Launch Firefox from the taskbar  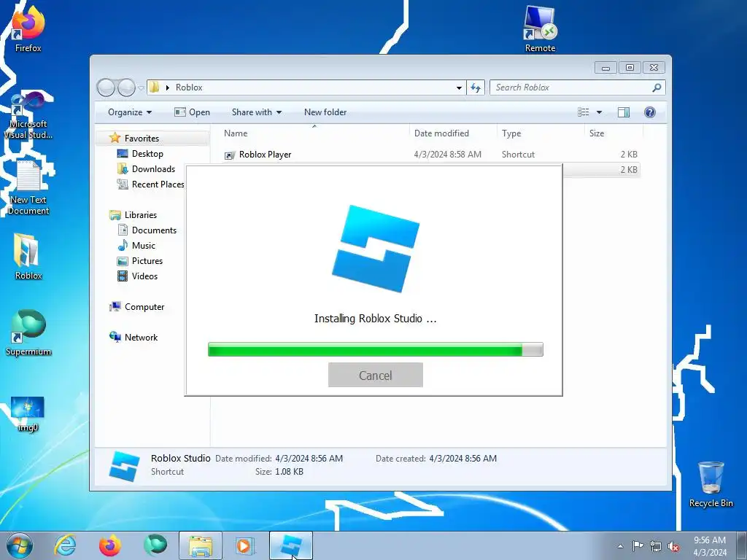[109, 545]
